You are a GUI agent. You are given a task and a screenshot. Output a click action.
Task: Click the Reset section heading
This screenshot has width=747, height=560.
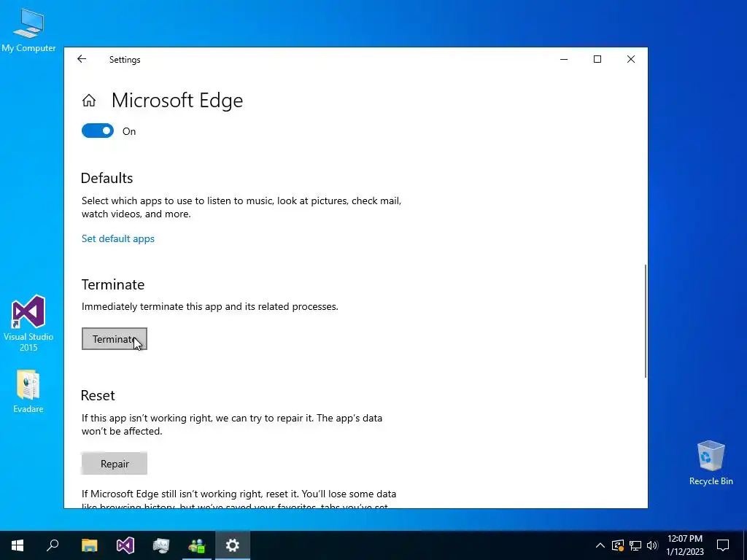click(98, 395)
